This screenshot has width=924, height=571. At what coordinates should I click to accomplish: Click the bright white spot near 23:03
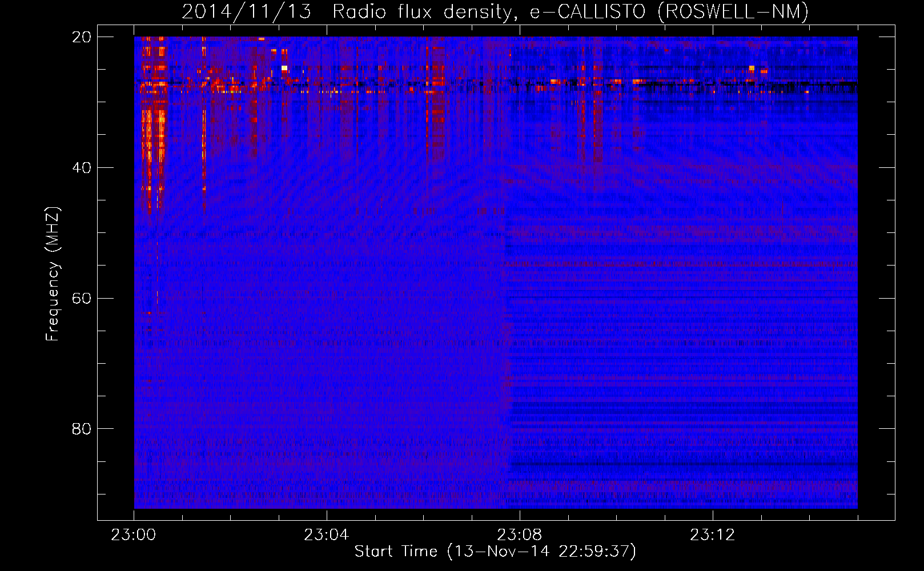(284, 68)
